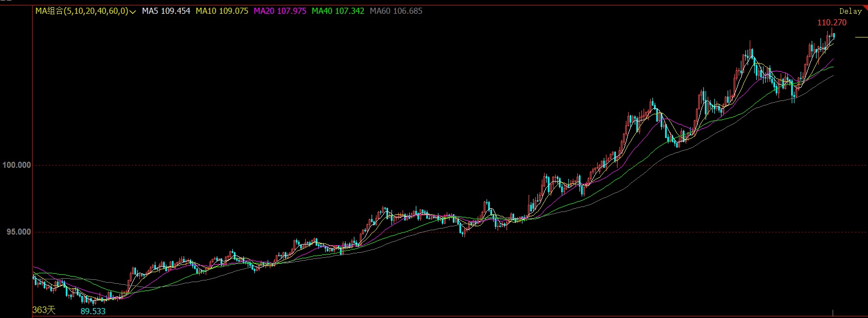The height and width of the screenshot is (318, 868).
Task: Select the MA40 107.342 value label
Action: point(338,11)
